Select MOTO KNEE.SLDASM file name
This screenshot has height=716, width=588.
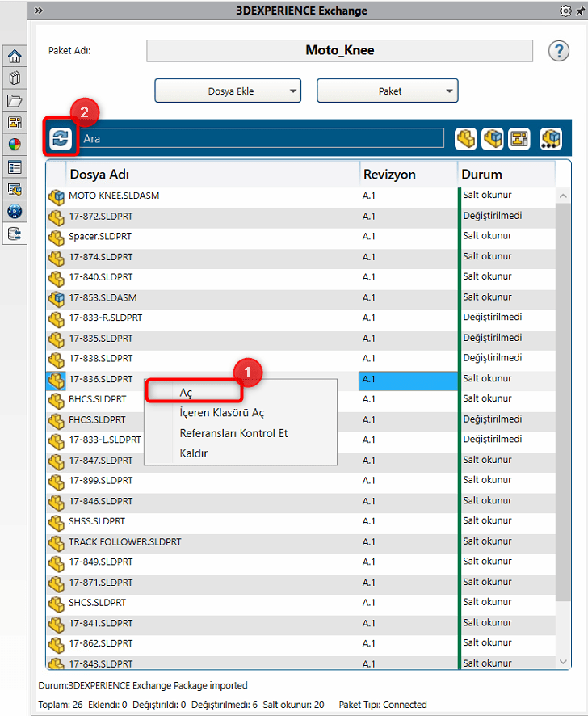[x=114, y=196]
